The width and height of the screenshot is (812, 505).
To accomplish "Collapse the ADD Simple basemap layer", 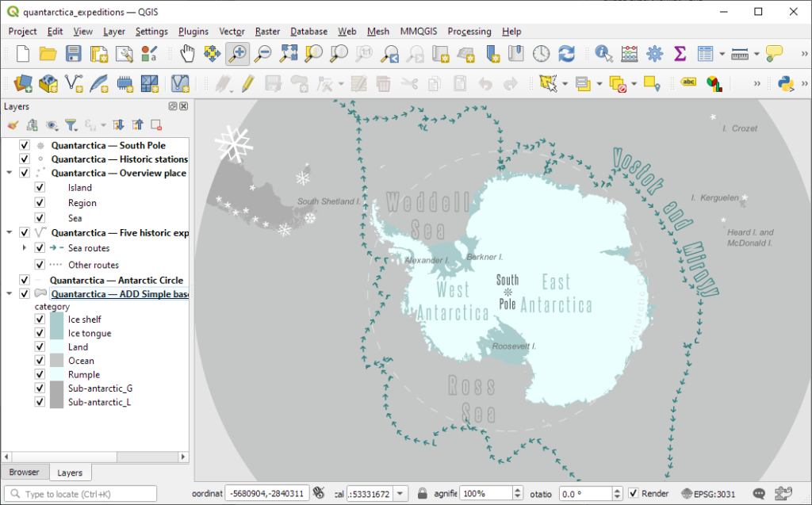I will tap(10, 293).
